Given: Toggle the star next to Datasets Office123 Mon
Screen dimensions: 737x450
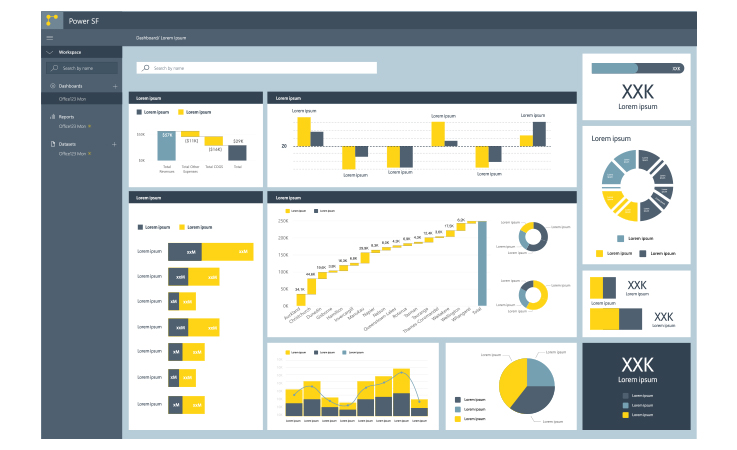Looking at the screenshot, I should [x=90, y=153].
